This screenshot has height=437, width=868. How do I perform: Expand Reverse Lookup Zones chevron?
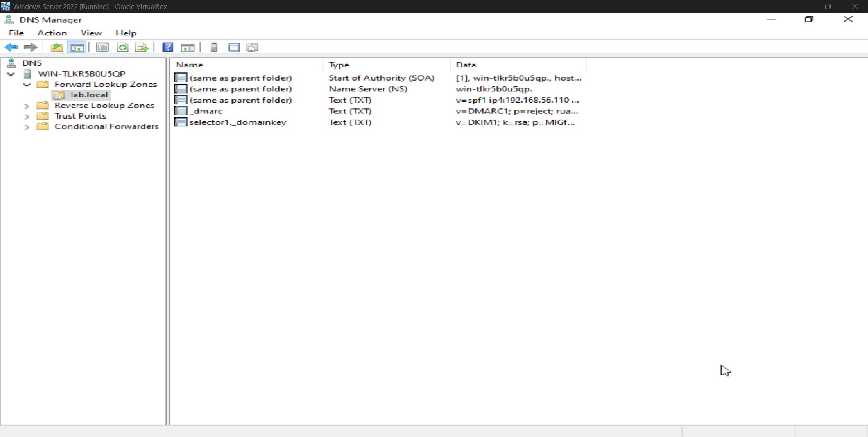click(x=27, y=106)
